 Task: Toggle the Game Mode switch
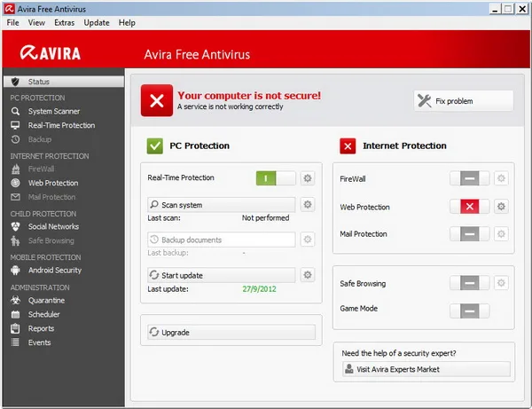470,311
